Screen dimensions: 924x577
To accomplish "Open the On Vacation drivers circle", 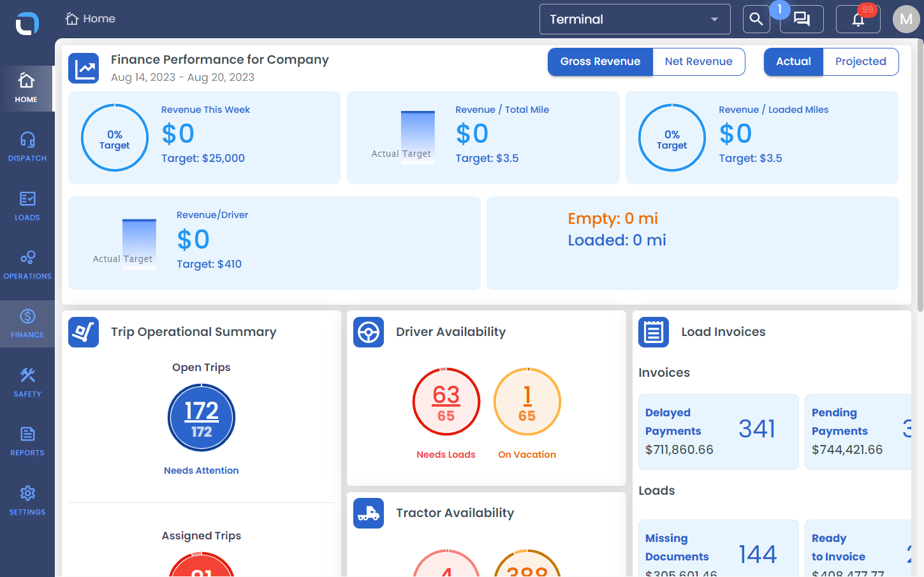I will coord(527,402).
